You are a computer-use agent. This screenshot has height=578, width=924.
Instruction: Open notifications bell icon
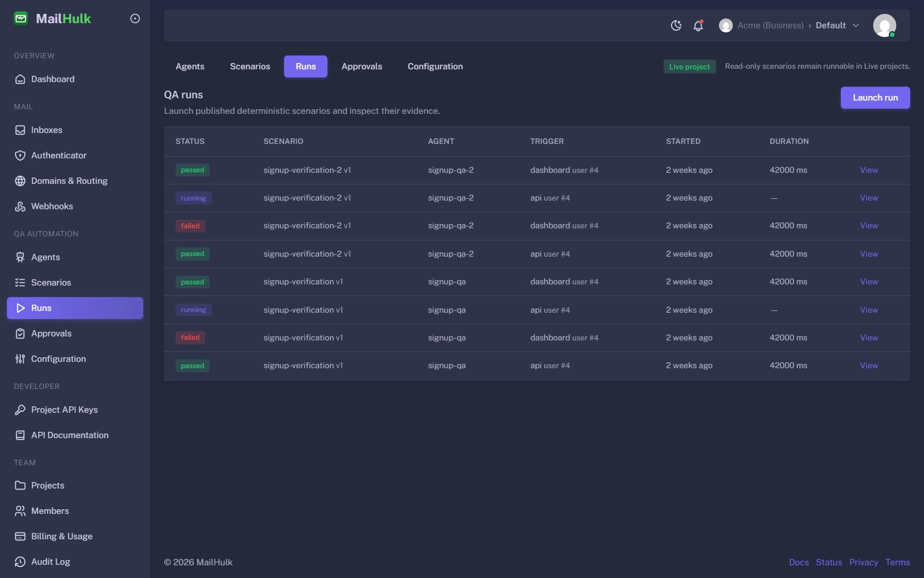point(698,25)
